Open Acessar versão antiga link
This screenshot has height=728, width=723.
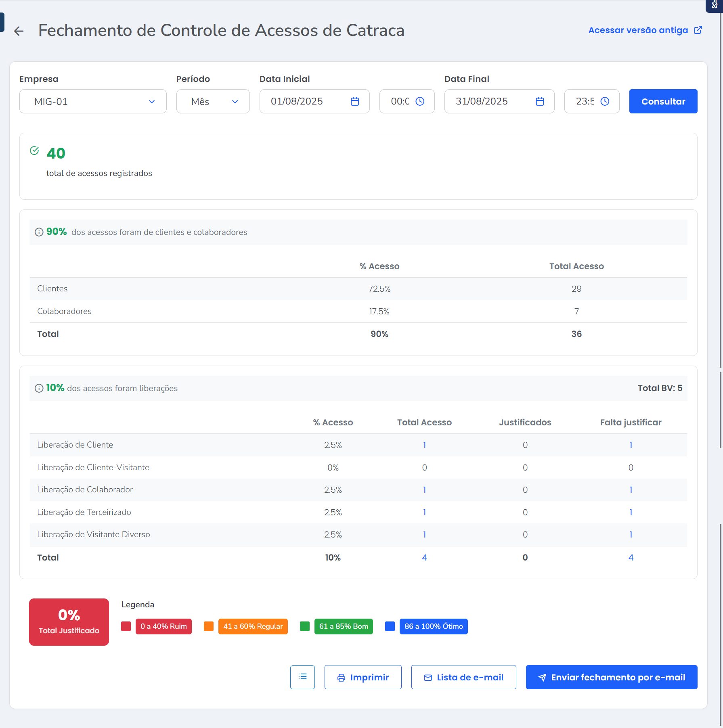pos(645,30)
